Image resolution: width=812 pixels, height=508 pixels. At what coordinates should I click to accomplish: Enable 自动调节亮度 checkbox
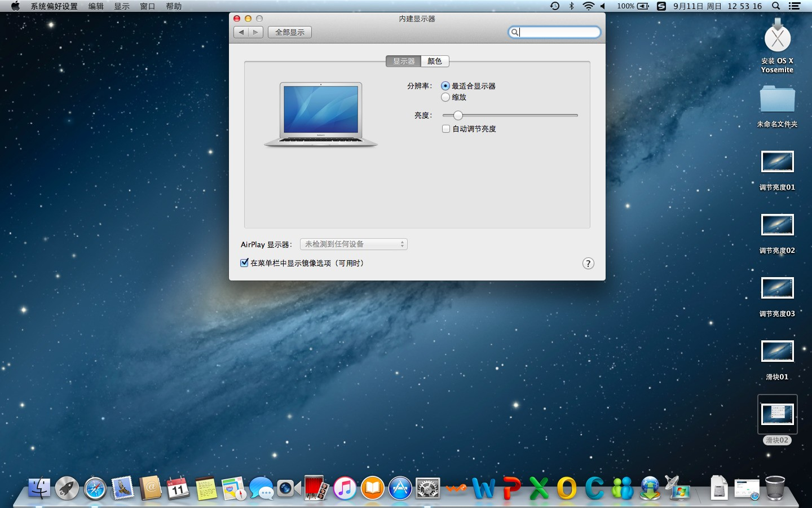coord(446,129)
